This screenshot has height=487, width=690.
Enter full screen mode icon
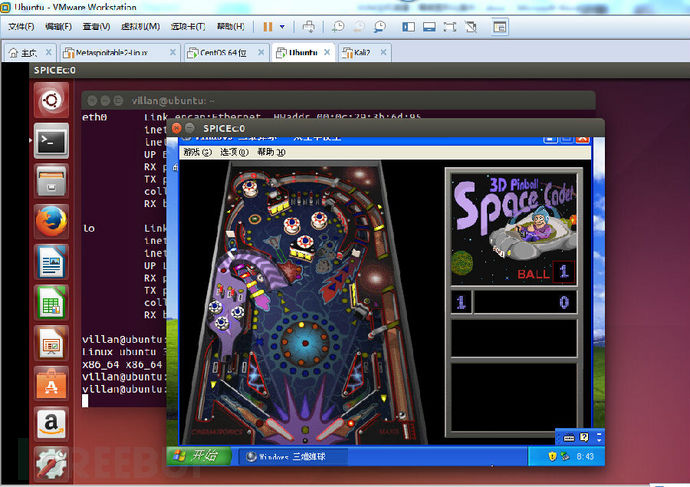pos(449,27)
